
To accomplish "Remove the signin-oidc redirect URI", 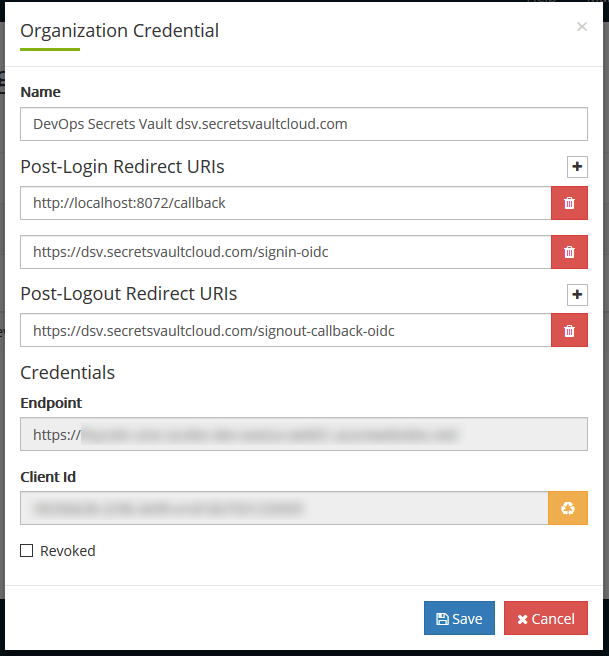I will pos(569,252).
